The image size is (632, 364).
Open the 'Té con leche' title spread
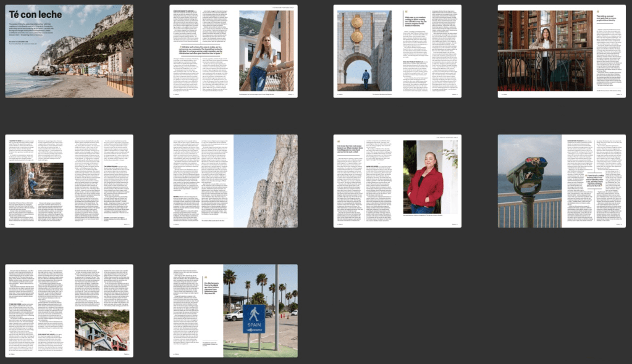(x=69, y=51)
